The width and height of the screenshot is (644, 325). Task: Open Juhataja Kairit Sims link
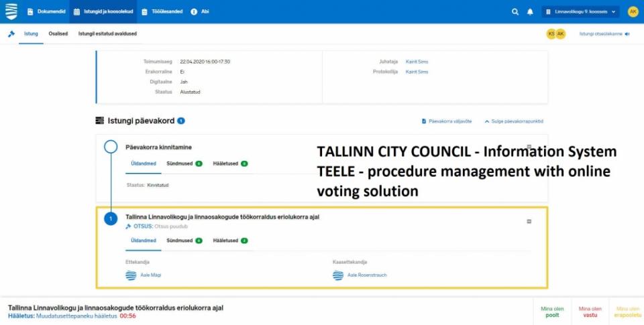click(x=417, y=62)
